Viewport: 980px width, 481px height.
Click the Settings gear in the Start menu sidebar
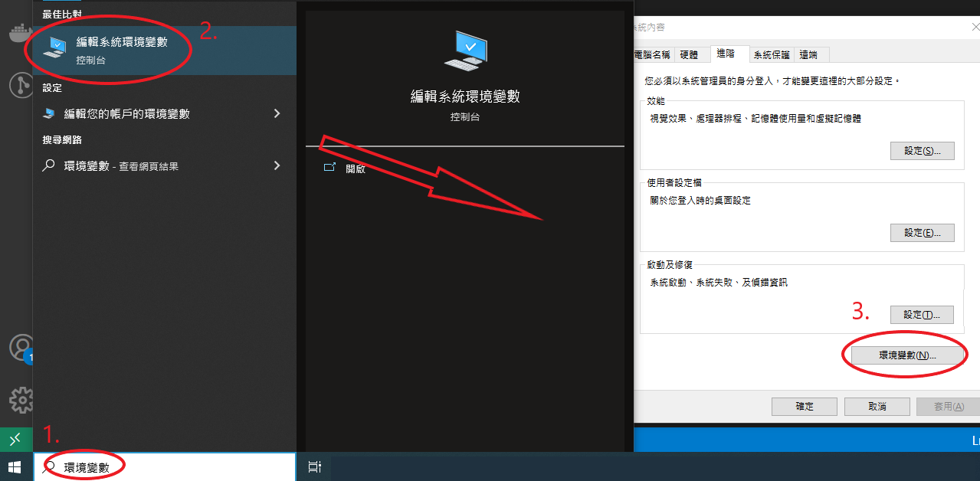(x=21, y=400)
